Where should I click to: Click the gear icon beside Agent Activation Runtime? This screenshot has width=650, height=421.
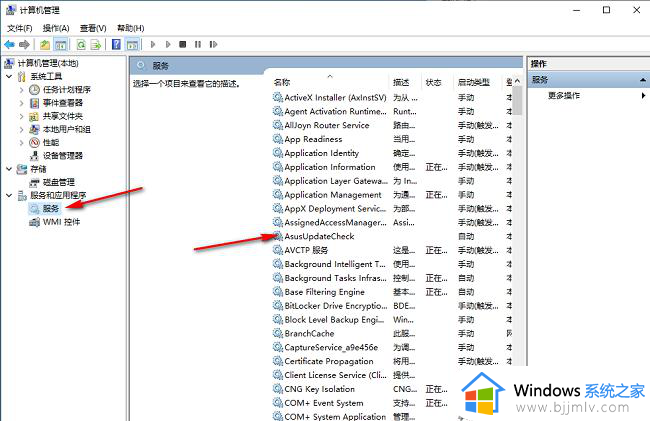(278, 111)
